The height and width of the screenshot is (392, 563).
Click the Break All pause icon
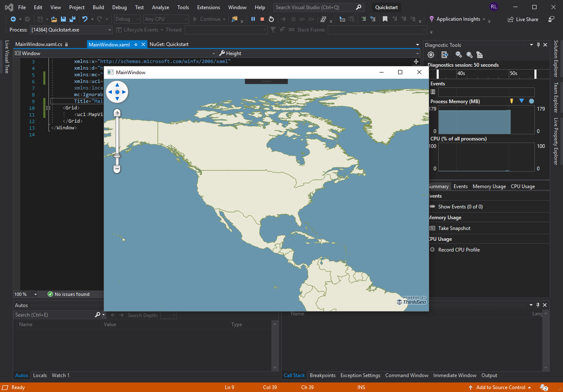[x=253, y=19]
